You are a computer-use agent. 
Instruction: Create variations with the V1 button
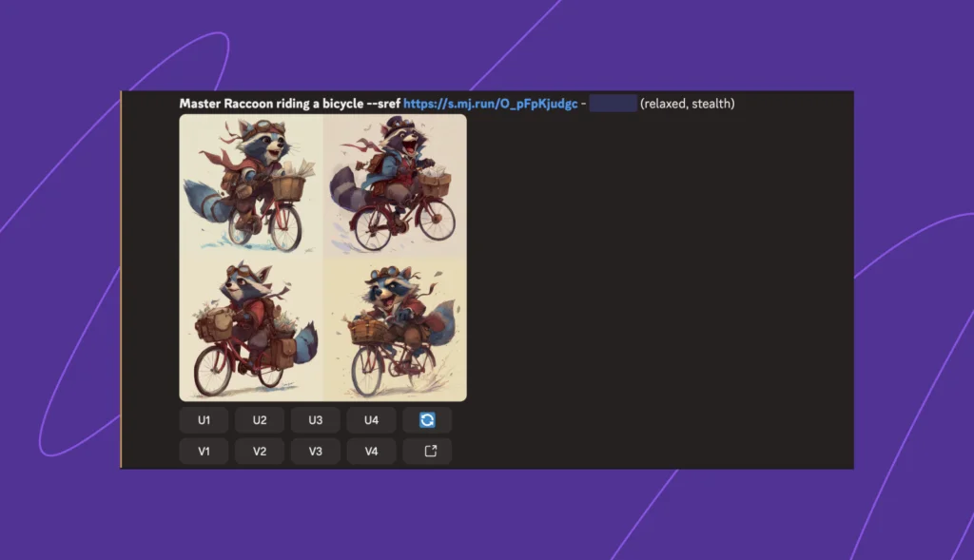pyautogui.click(x=204, y=452)
